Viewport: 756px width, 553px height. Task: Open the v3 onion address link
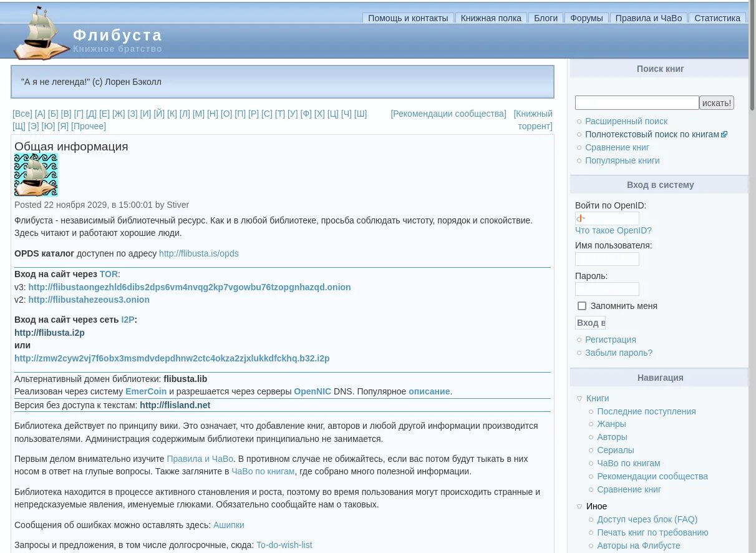[x=190, y=287]
